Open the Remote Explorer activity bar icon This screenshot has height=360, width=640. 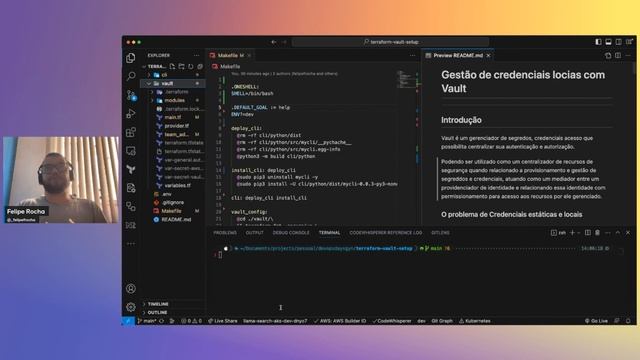point(131,151)
